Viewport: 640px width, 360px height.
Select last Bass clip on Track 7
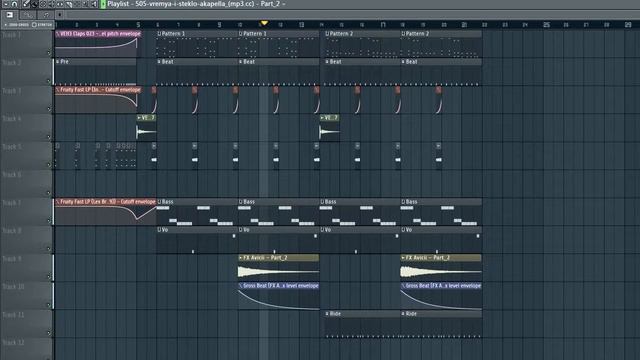click(x=441, y=212)
